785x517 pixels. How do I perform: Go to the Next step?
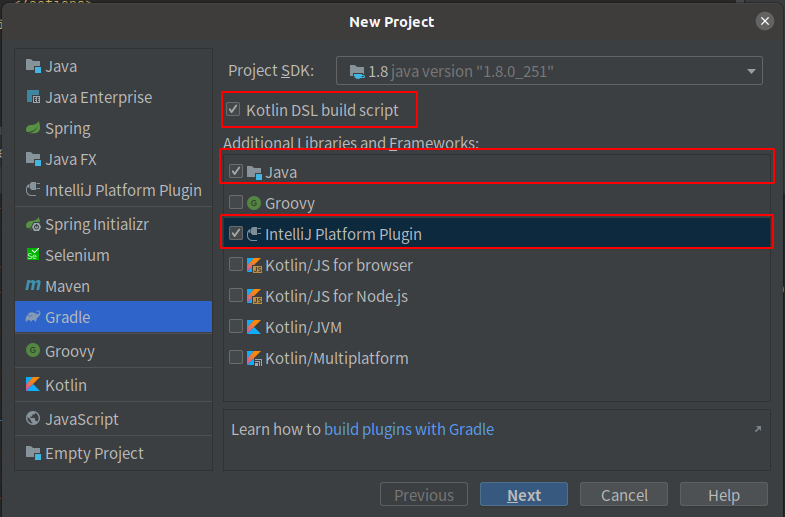pos(524,495)
